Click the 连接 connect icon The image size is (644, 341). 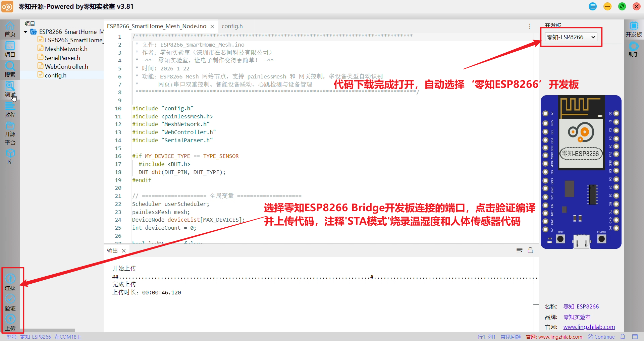(x=10, y=282)
